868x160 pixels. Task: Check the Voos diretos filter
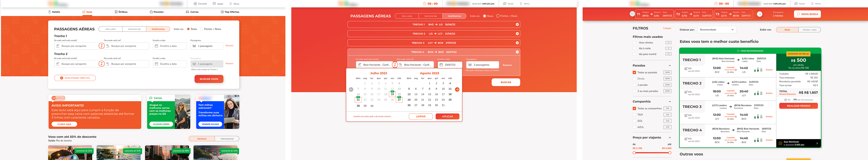[x=634, y=43]
